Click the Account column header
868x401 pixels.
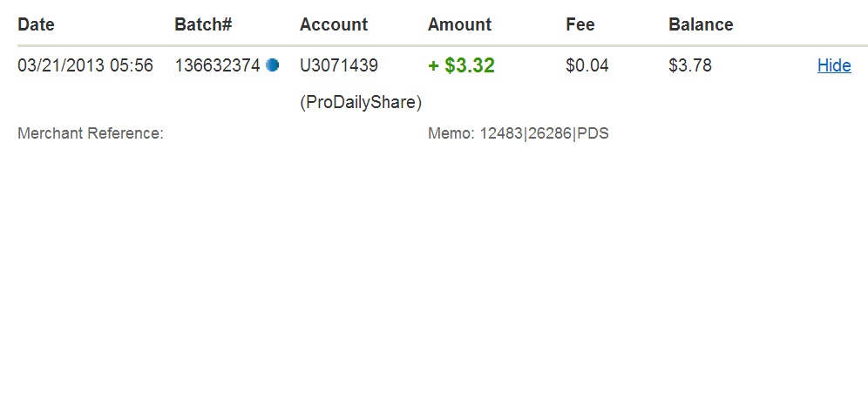(x=334, y=24)
